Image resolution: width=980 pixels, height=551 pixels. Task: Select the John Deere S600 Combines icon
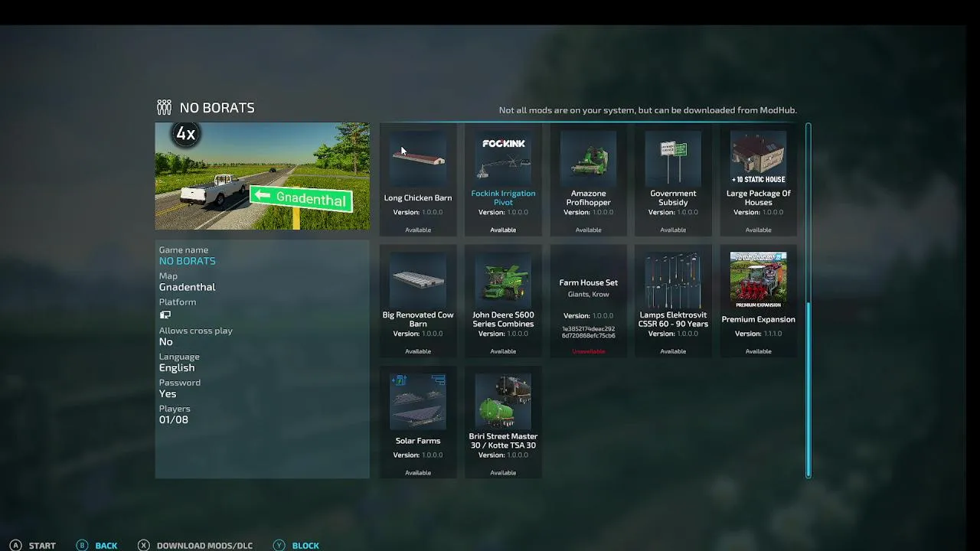coord(503,279)
